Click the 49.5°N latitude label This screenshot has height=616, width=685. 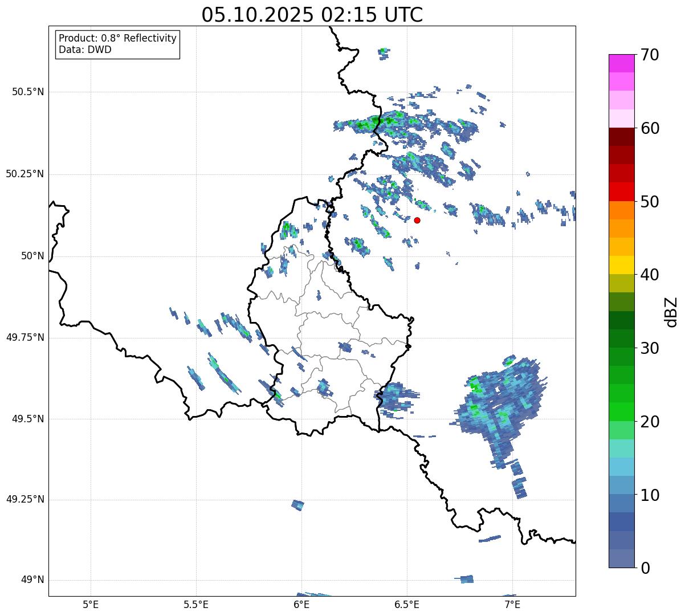[x=28, y=419]
